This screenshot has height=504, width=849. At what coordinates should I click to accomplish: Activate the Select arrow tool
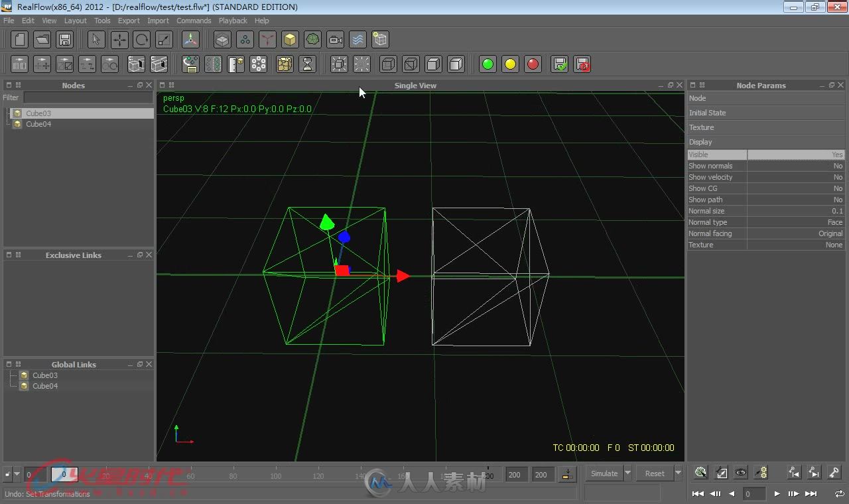[96, 40]
